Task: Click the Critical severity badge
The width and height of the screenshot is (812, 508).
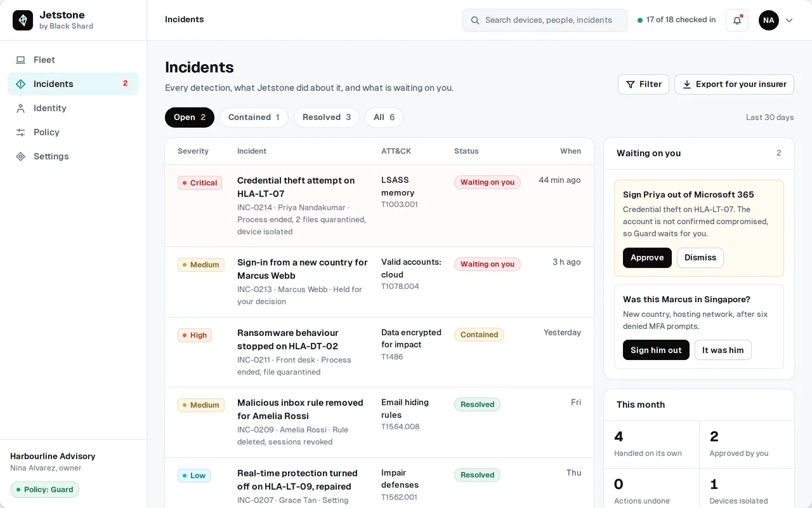Action: point(200,183)
